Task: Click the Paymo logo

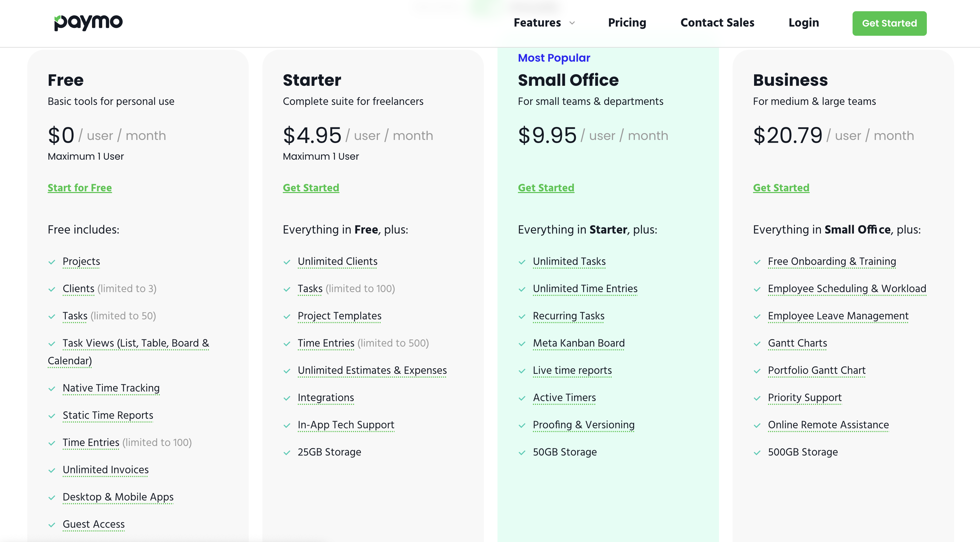Action: click(x=88, y=22)
